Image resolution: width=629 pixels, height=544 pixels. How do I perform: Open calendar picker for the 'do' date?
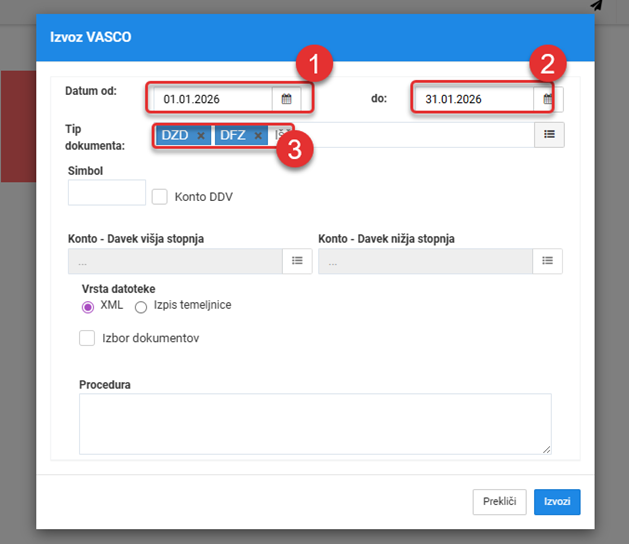click(x=548, y=99)
